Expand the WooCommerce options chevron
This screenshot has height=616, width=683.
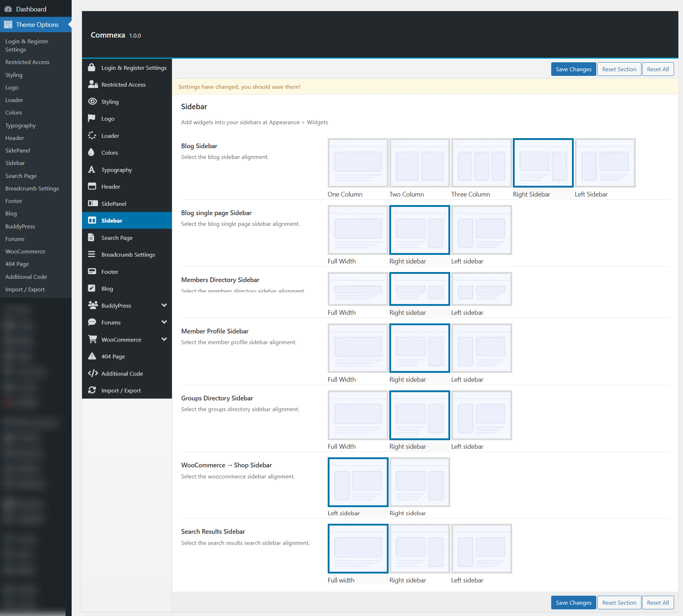point(164,339)
